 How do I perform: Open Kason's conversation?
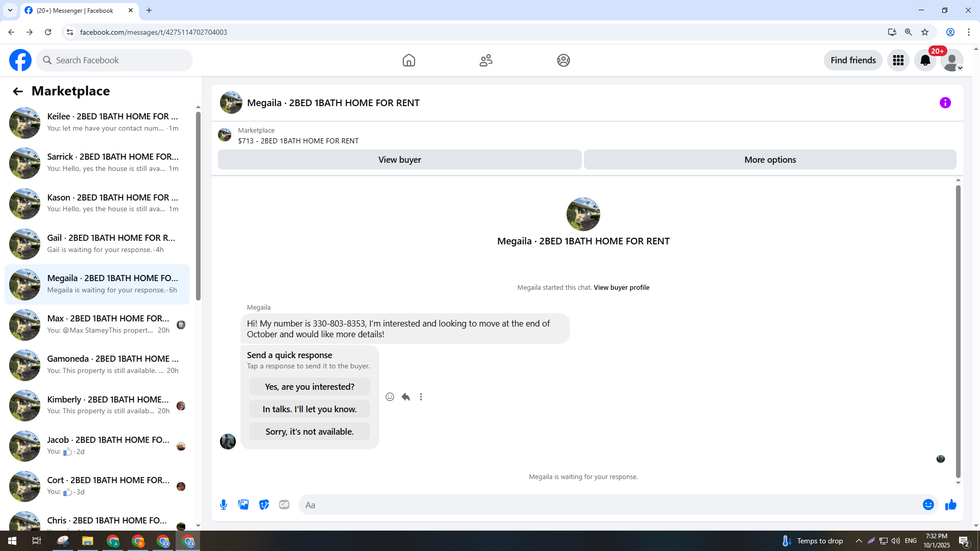point(97,204)
